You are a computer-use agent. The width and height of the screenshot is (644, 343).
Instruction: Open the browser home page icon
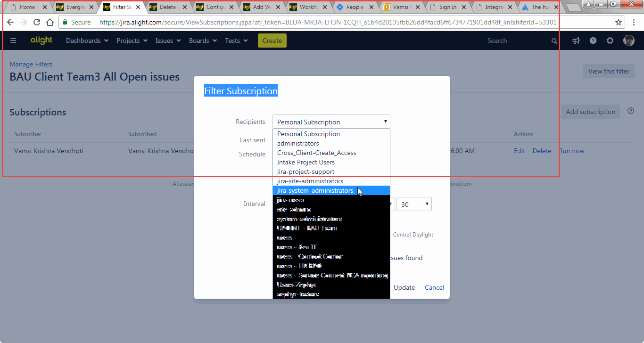click(x=50, y=22)
